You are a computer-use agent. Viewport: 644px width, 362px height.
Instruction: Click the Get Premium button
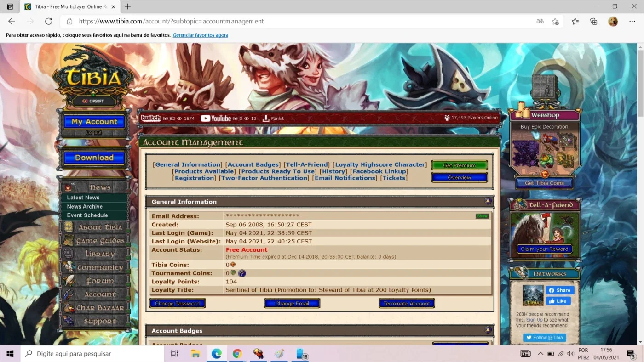[x=460, y=165]
